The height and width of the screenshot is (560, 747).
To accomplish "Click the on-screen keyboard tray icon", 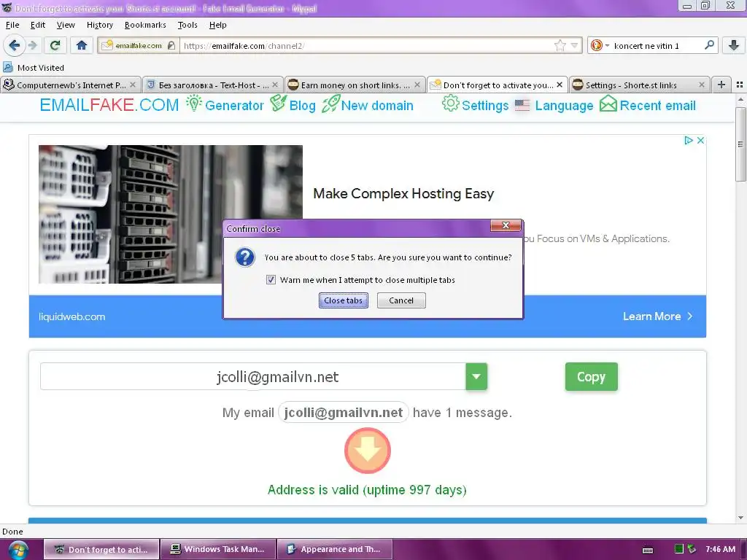I will (x=648, y=550).
